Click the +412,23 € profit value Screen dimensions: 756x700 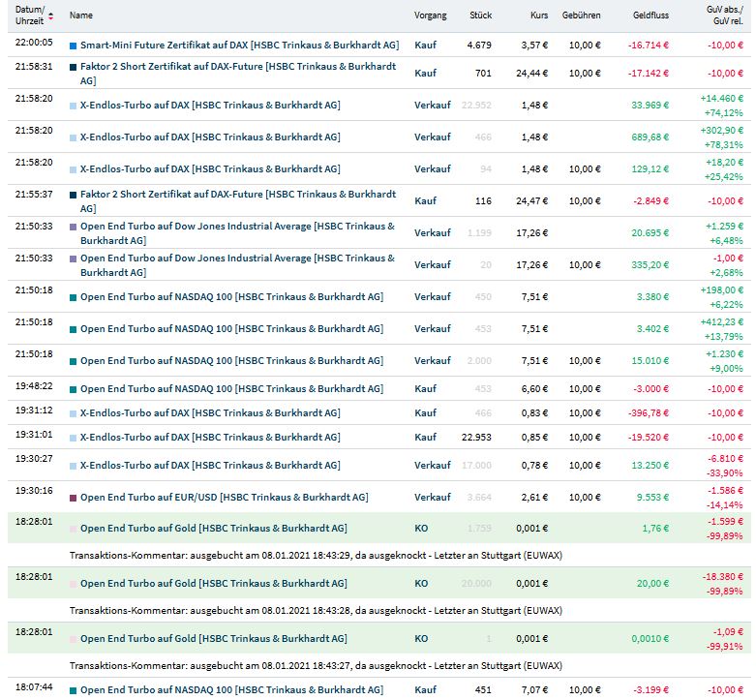tap(722, 322)
